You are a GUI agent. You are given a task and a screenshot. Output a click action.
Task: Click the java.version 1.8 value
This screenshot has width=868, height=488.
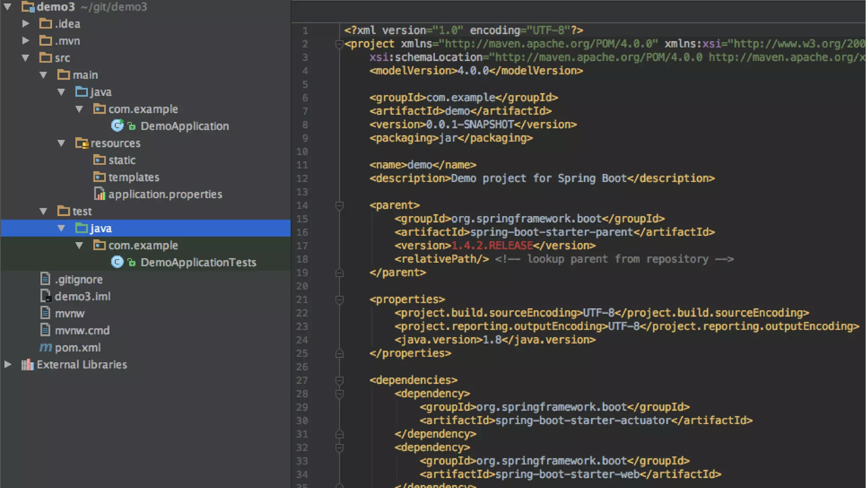tap(492, 340)
